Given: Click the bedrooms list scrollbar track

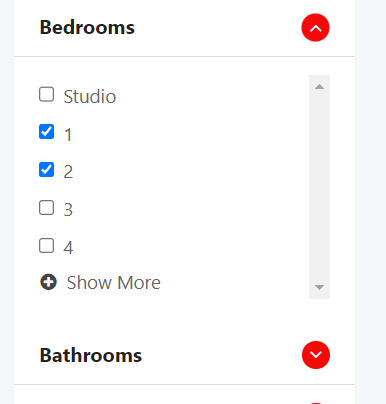Looking at the screenshot, I should click(x=319, y=187).
